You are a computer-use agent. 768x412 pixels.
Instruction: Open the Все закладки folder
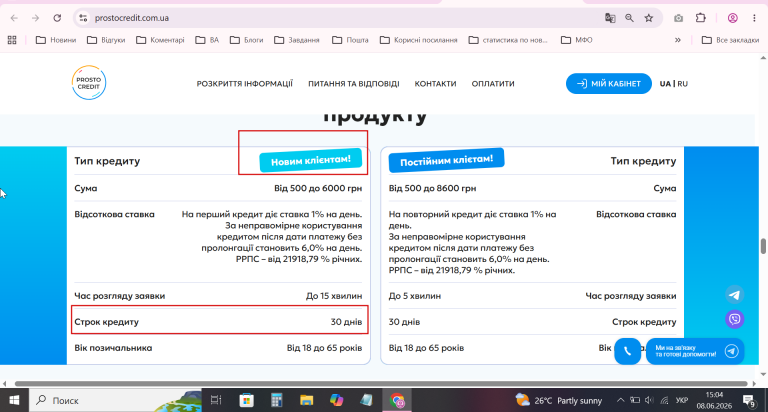[730, 40]
